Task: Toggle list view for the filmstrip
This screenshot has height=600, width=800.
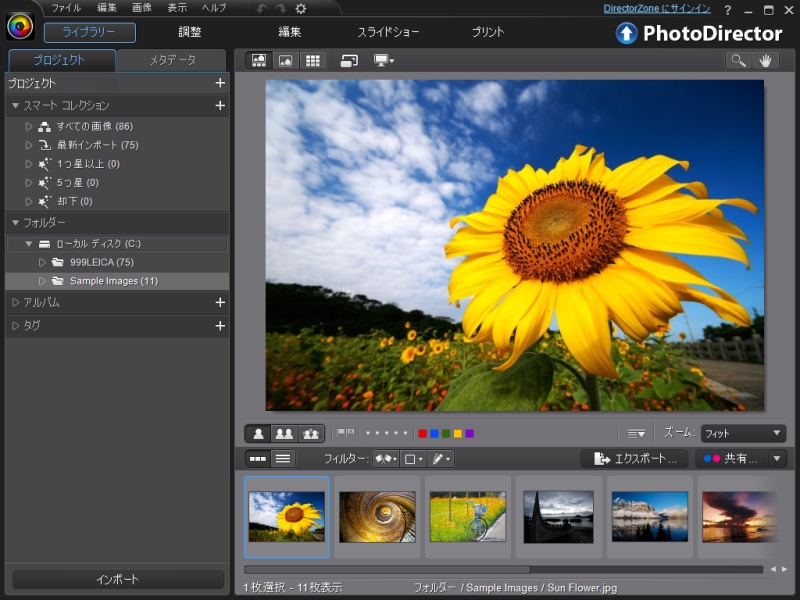Action: pos(283,459)
